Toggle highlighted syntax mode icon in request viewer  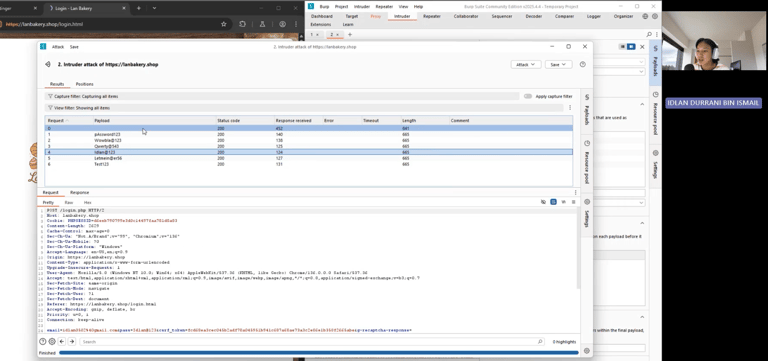(x=553, y=202)
